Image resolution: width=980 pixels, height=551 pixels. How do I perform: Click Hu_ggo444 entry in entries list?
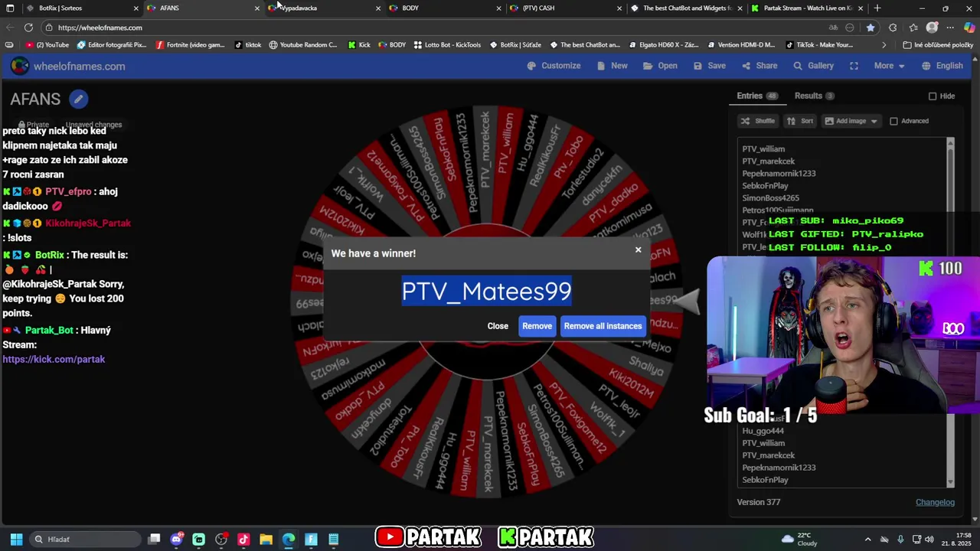pyautogui.click(x=763, y=431)
